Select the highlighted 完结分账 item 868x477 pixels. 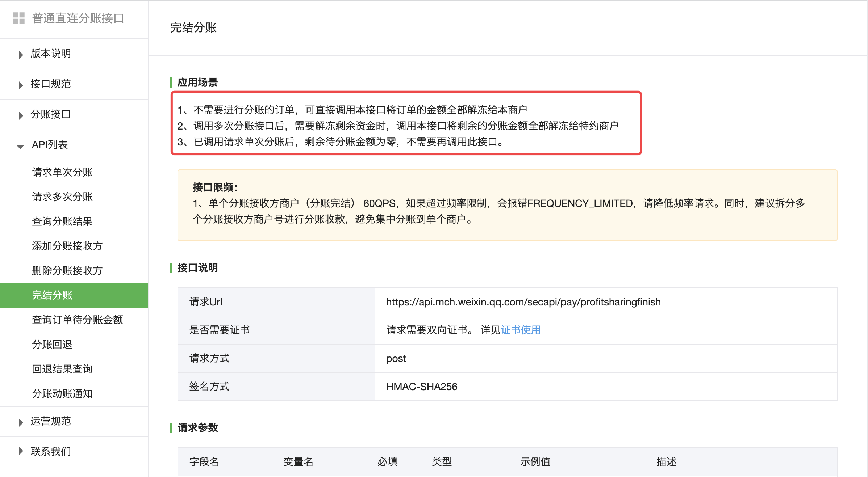point(53,295)
